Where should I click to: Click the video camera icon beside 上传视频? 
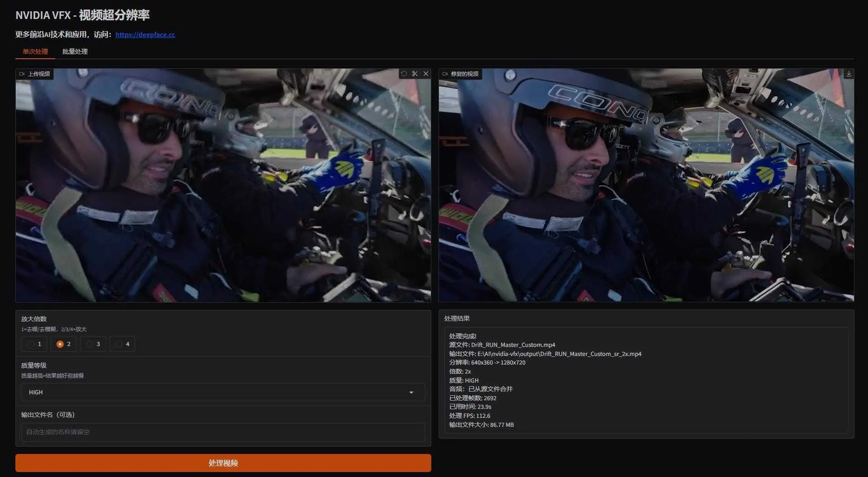[21, 74]
